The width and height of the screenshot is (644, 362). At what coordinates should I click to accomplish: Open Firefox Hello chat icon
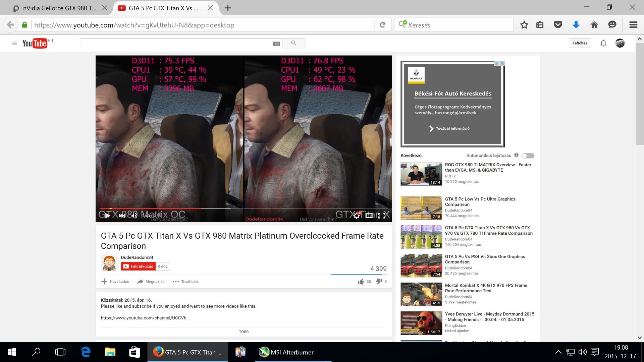(x=612, y=25)
